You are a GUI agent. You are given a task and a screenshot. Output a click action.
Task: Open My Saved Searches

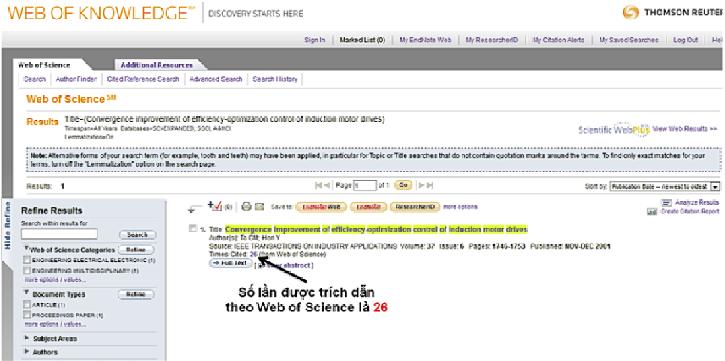(x=629, y=40)
